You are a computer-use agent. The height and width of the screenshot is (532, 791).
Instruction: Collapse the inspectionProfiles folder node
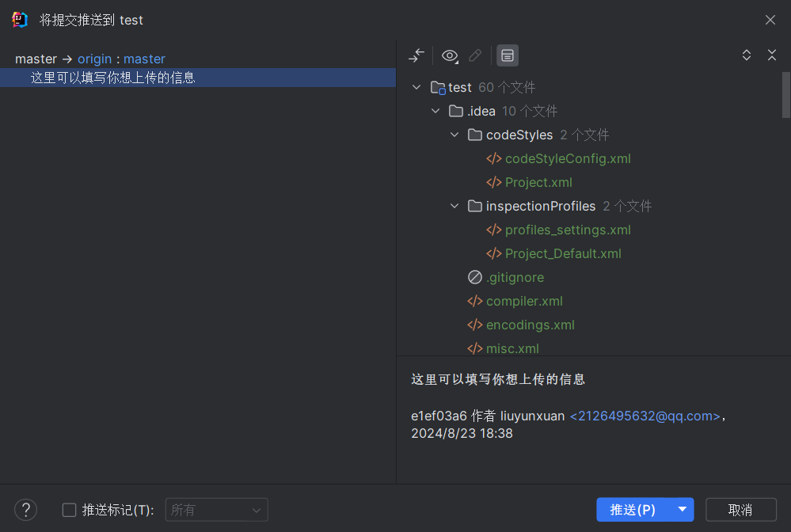click(454, 206)
